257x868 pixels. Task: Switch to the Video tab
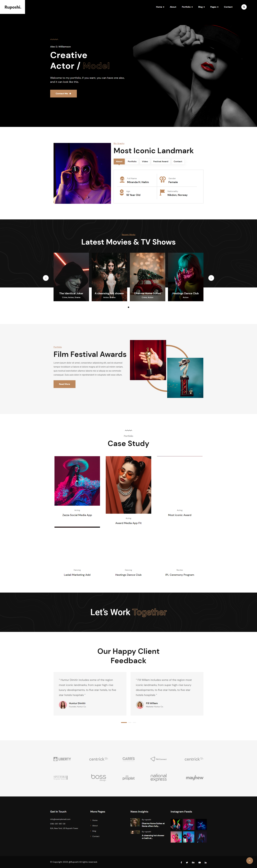[145, 161]
